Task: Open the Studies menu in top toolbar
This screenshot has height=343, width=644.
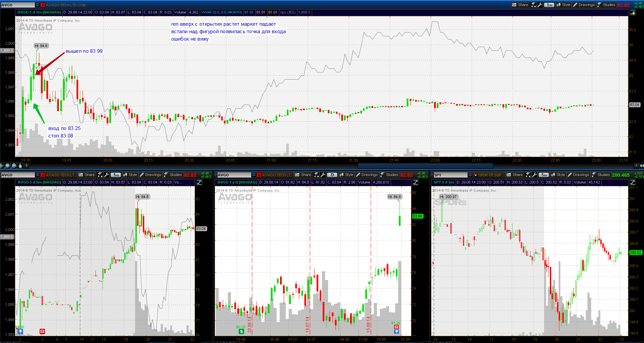Action: [606, 5]
